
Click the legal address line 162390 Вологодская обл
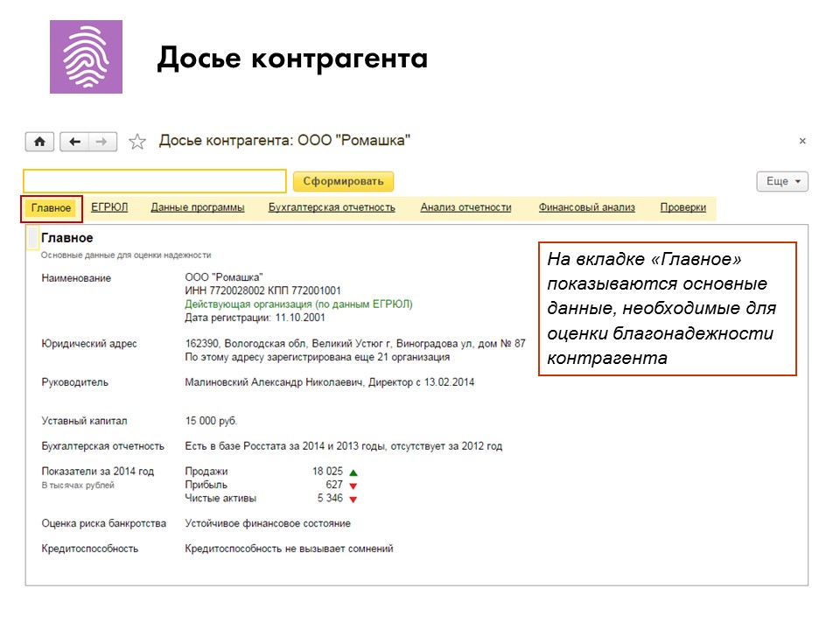[x=355, y=343]
